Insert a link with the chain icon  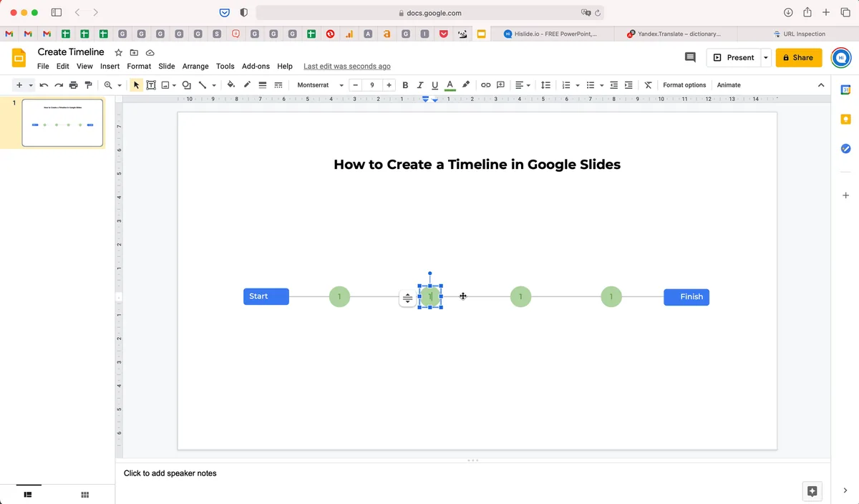[485, 85]
